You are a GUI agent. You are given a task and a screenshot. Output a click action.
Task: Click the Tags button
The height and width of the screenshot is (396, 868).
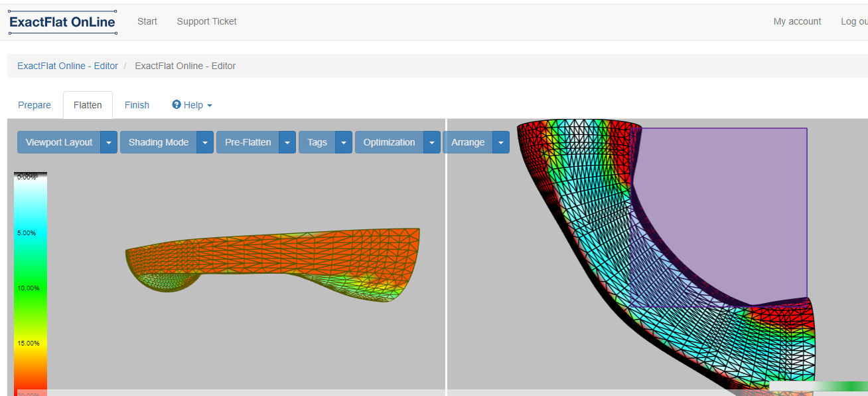pos(317,142)
